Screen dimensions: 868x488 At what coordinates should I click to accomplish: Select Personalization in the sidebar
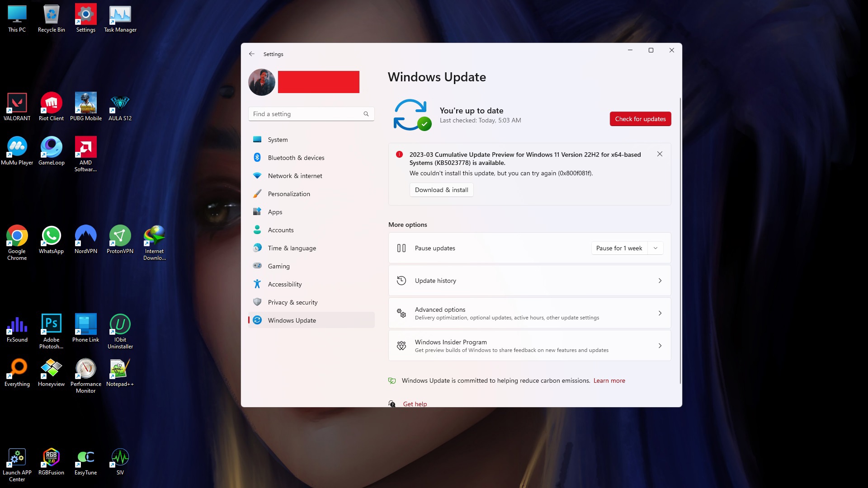pyautogui.click(x=311, y=194)
